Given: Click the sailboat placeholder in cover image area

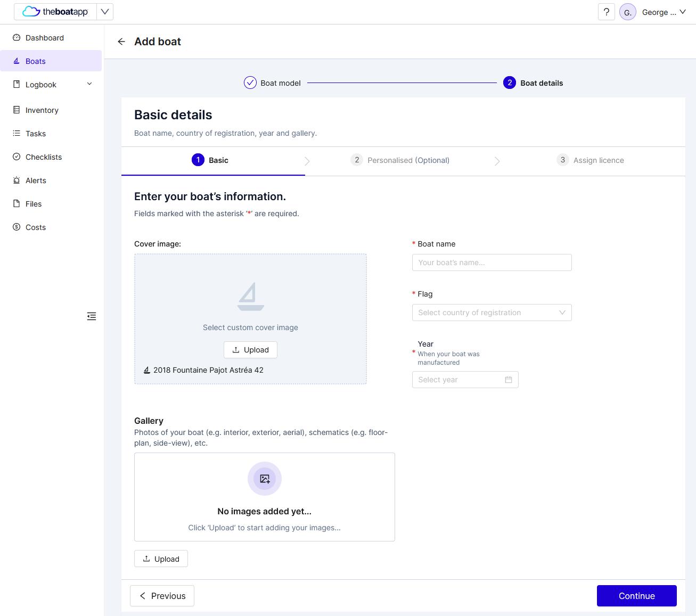Looking at the screenshot, I should pos(250,297).
